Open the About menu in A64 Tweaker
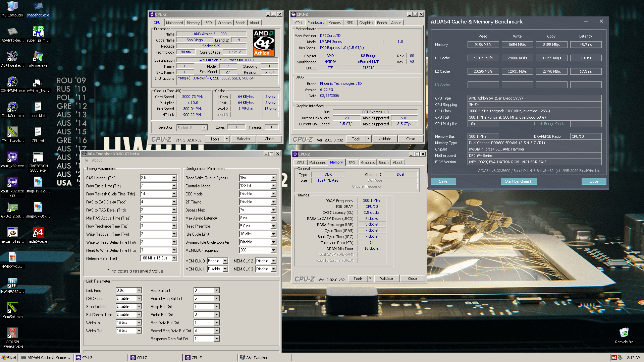Image resolution: width=644 pixels, height=362 pixels. [x=97, y=160]
